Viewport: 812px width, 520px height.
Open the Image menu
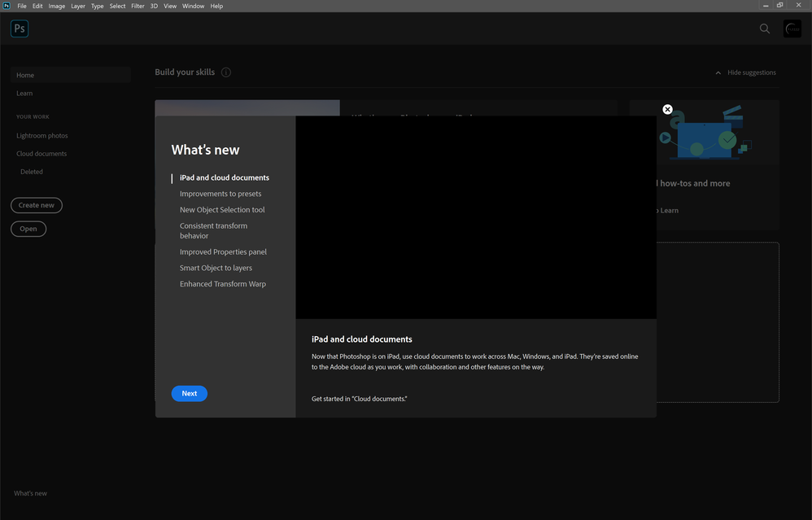tap(57, 7)
